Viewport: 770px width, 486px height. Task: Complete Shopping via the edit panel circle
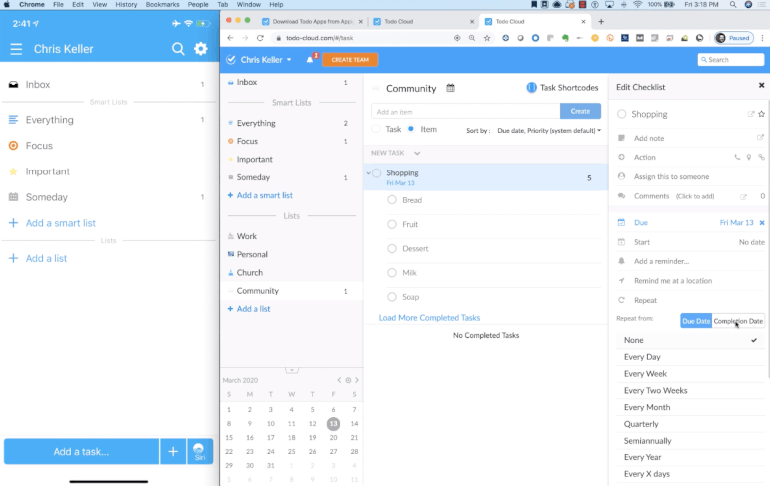[622, 114]
